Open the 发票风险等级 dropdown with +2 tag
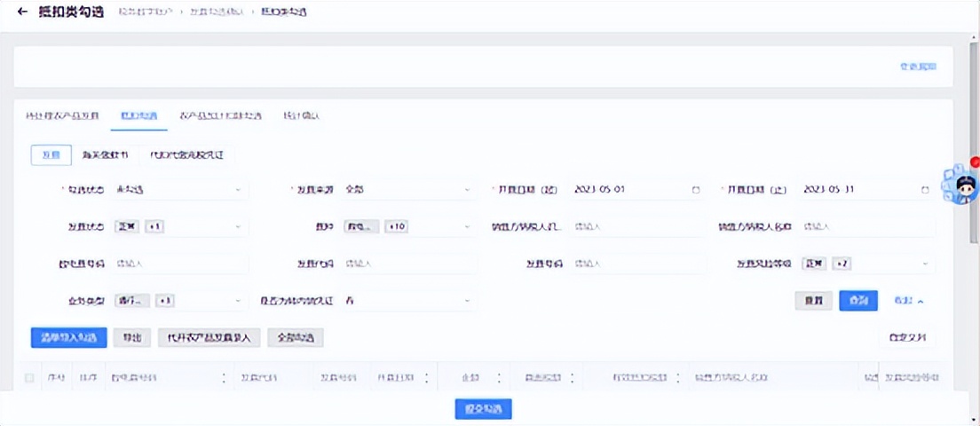 click(x=867, y=264)
